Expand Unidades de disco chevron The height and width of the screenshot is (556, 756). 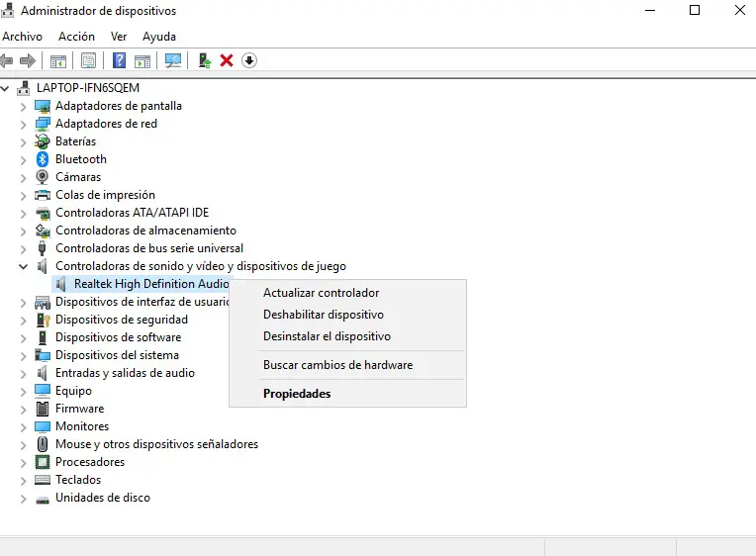point(23,499)
